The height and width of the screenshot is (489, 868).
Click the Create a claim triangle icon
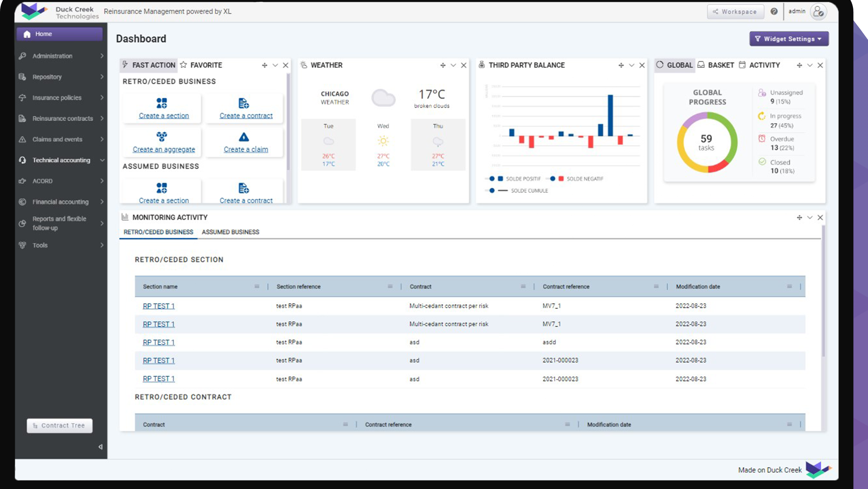(244, 137)
